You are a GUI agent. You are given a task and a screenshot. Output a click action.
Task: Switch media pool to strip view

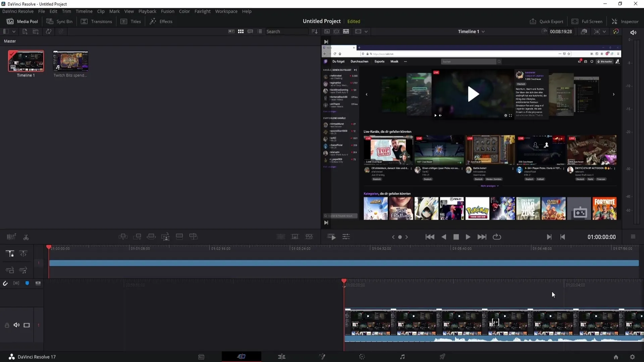click(250, 32)
